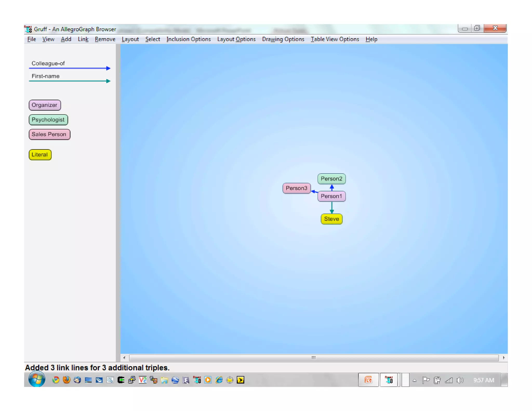
Task: Click the Windows Start button
Action: 37,379
